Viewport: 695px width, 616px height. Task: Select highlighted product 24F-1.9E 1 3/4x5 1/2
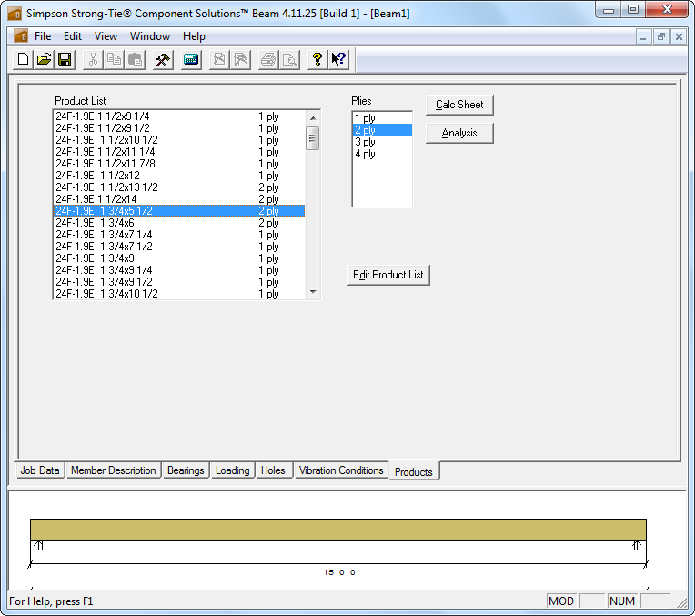(x=179, y=211)
